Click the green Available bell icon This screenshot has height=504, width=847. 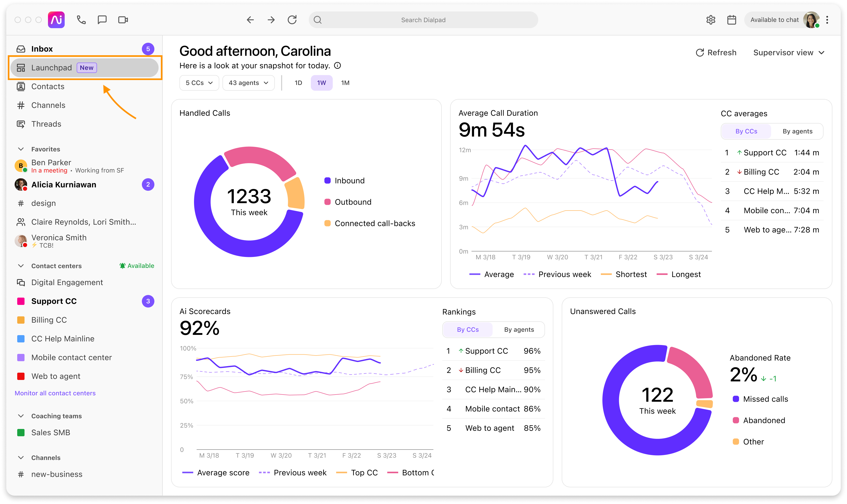pyautogui.click(x=122, y=266)
